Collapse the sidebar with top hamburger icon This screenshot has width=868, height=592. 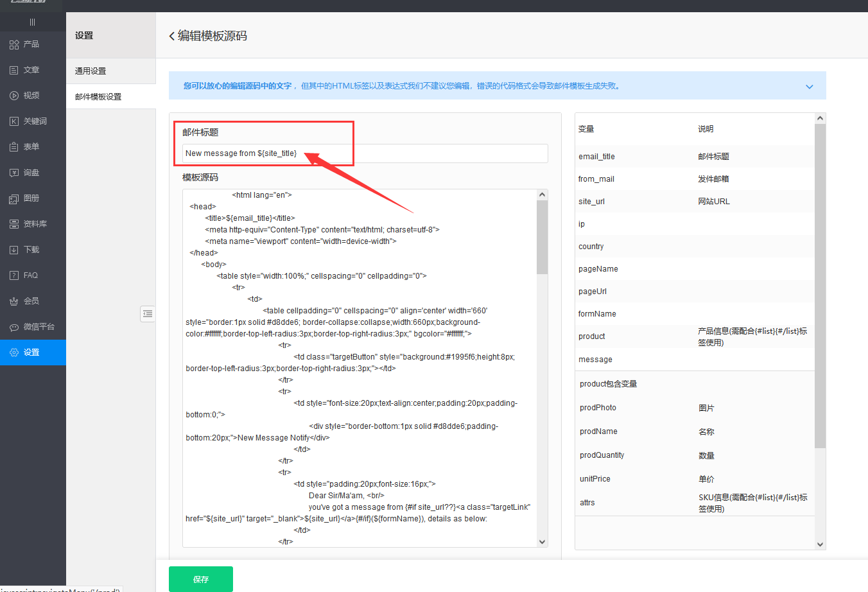[33, 22]
